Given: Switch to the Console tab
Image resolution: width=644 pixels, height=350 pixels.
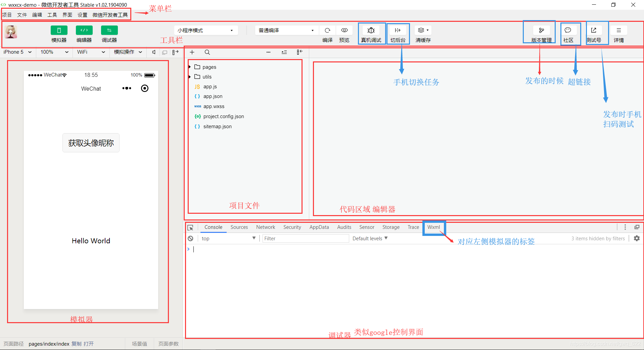Looking at the screenshot, I should [213, 227].
